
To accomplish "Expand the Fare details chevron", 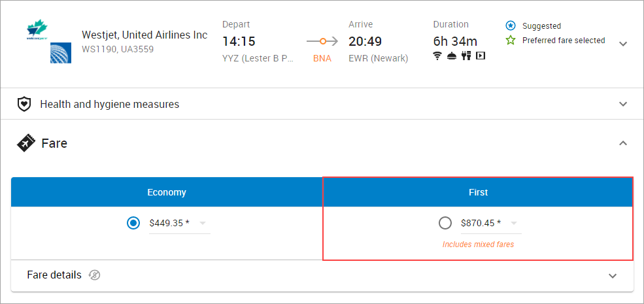I will point(613,275).
